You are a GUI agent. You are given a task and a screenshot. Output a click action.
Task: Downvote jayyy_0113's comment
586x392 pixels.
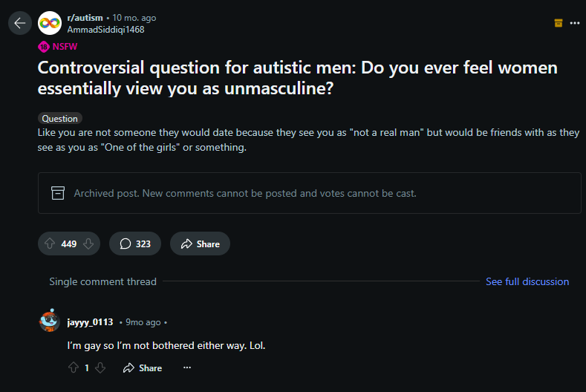pos(100,367)
